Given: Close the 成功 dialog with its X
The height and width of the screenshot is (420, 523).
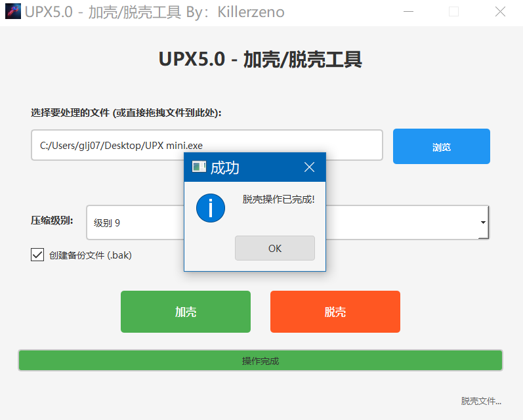Looking at the screenshot, I should coord(310,167).
